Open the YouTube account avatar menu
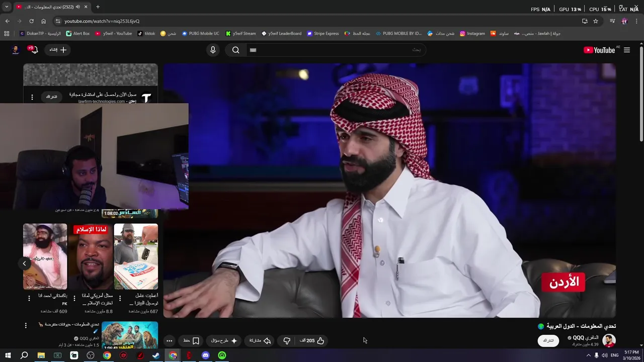The height and width of the screenshot is (362, 644). (x=16, y=50)
